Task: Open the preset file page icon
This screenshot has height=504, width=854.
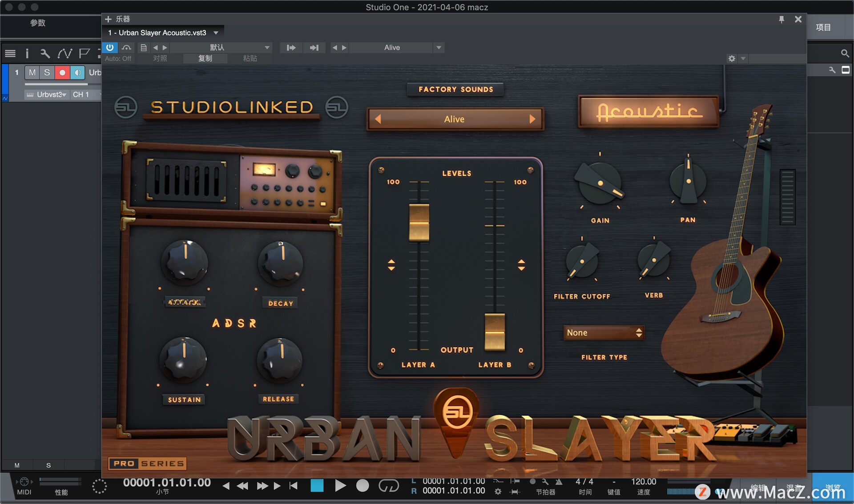Action: coord(143,48)
